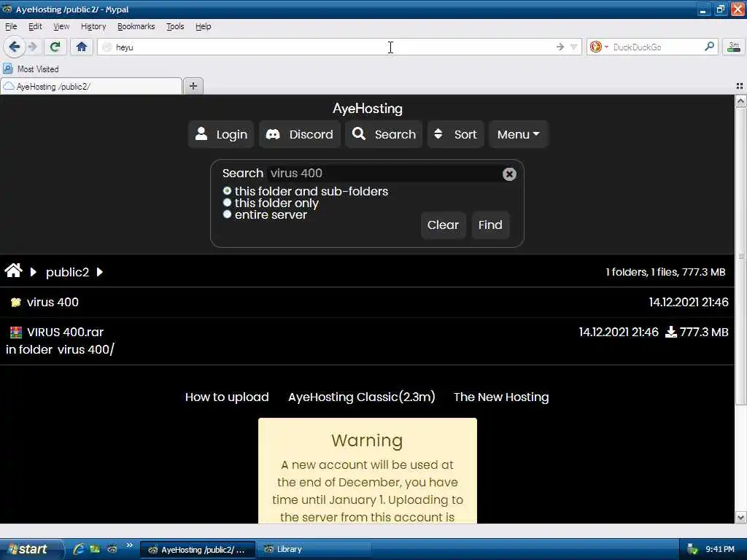This screenshot has height=560, width=747.
Task: Open the Edit menu
Action: 35,26
